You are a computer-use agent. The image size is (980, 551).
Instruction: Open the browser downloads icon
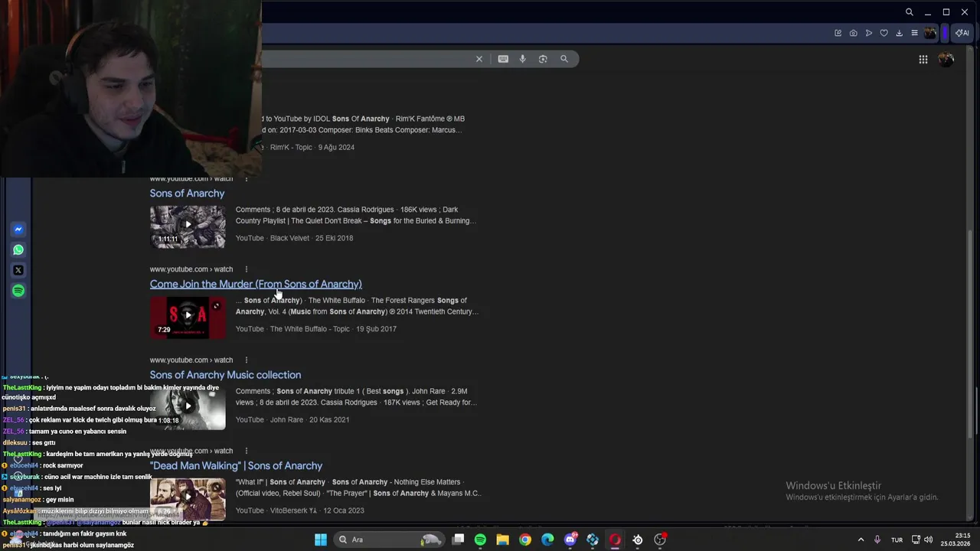click(899, 33)
